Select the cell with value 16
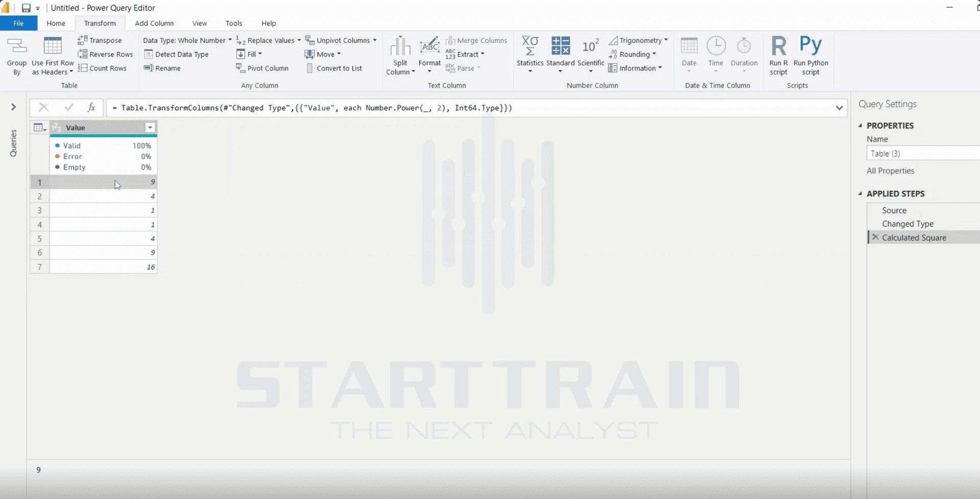This screenshot has height=499, width=980. (x=103, y=267)
